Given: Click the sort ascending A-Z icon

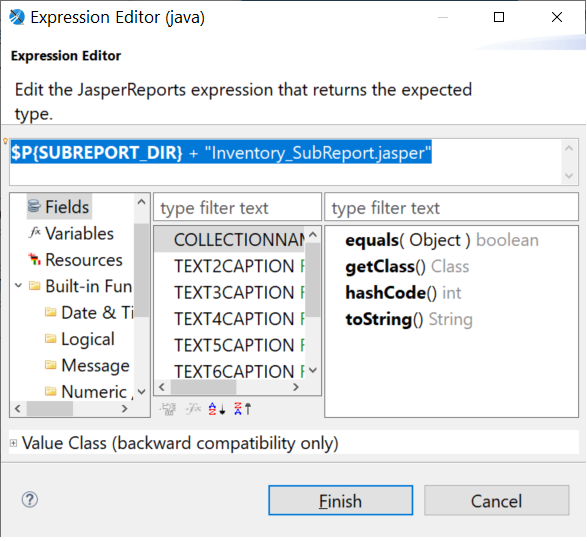Looking at the screenshot, I should click(x=217, y=409).
